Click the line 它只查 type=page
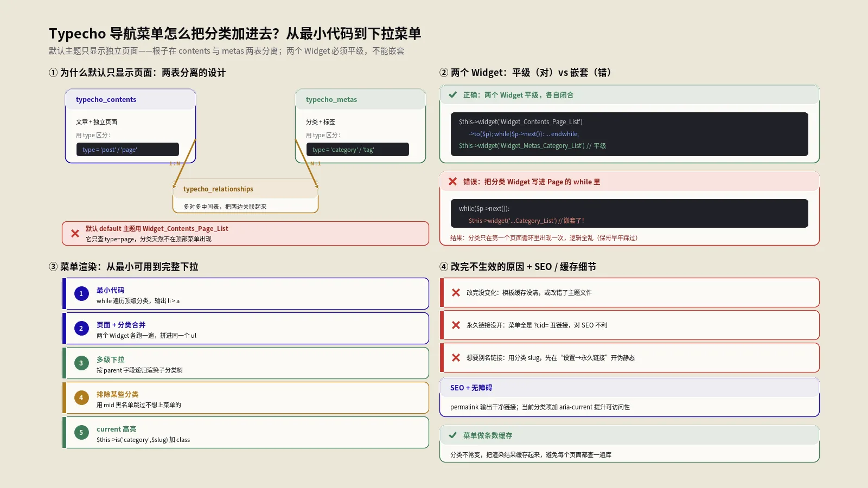 click(x=149, y=239)
